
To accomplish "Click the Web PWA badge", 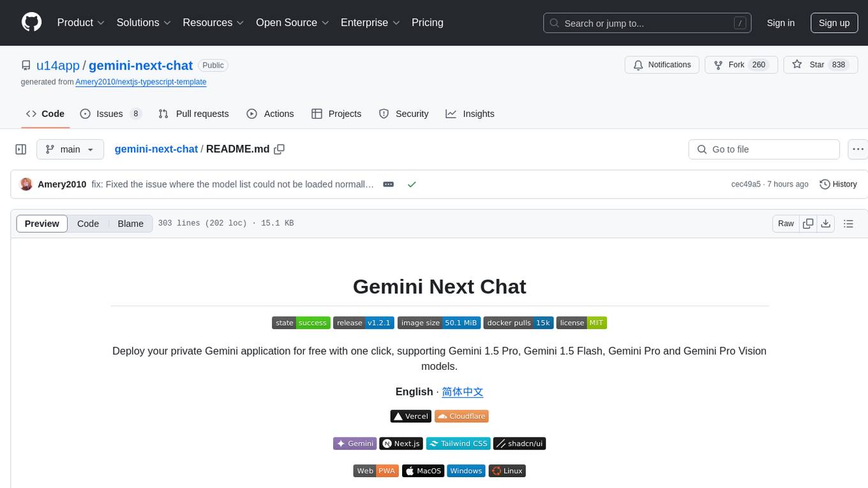I will pos(376,471).
